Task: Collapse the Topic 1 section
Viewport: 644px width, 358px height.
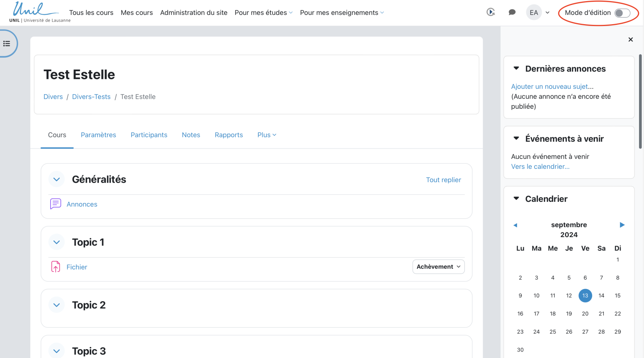Action: 57,242
